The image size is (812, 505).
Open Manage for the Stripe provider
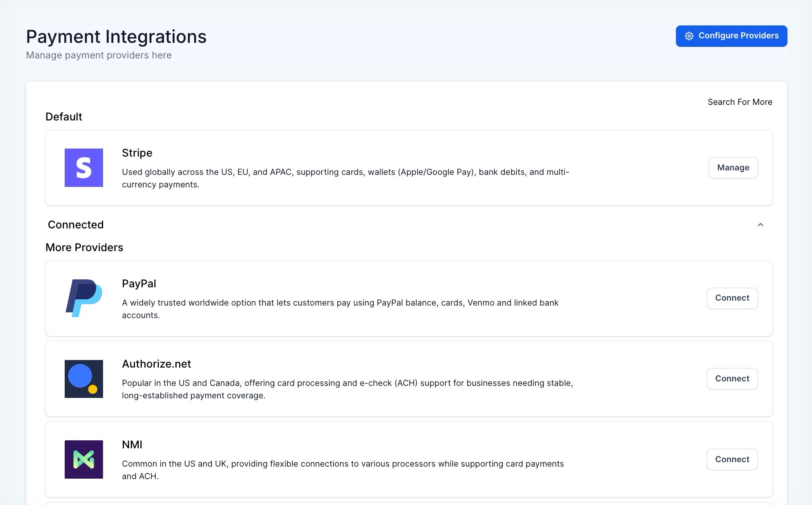(733, 168)
